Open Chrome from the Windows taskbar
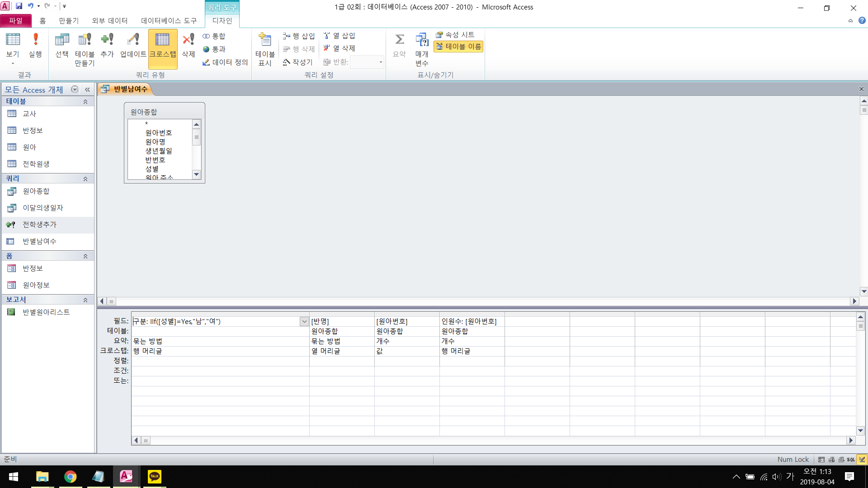The width and height of the screenshot is (868, 488). 71,477
